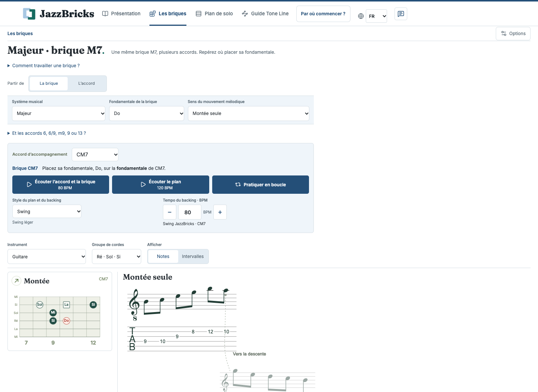Open the Guide Tone Line tab
538x392 pixels.
[265, 14]
